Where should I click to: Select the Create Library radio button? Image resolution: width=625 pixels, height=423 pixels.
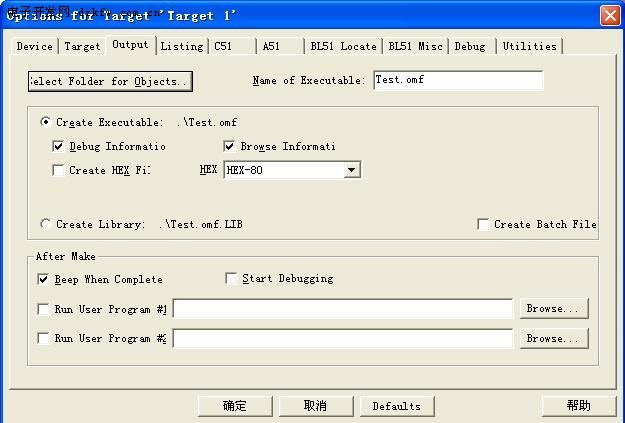point(46,224)
